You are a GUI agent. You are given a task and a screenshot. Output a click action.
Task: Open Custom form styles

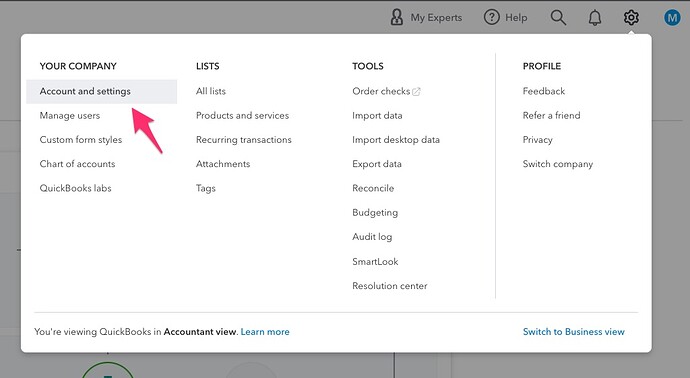(81, 140)
